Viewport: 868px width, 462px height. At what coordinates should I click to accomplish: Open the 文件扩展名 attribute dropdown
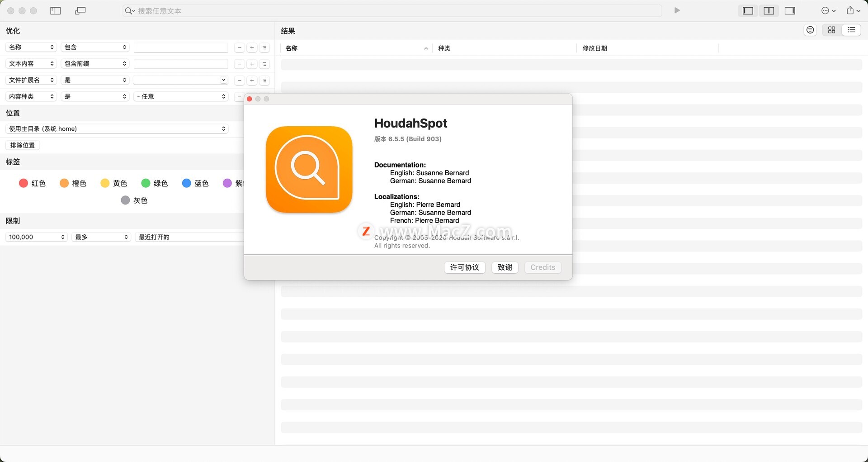click(31, 80)
